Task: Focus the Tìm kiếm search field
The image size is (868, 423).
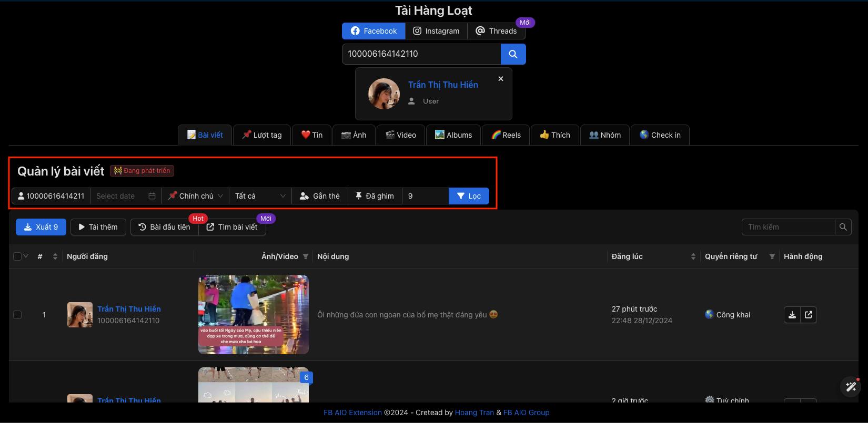Action: click(788, 227)
